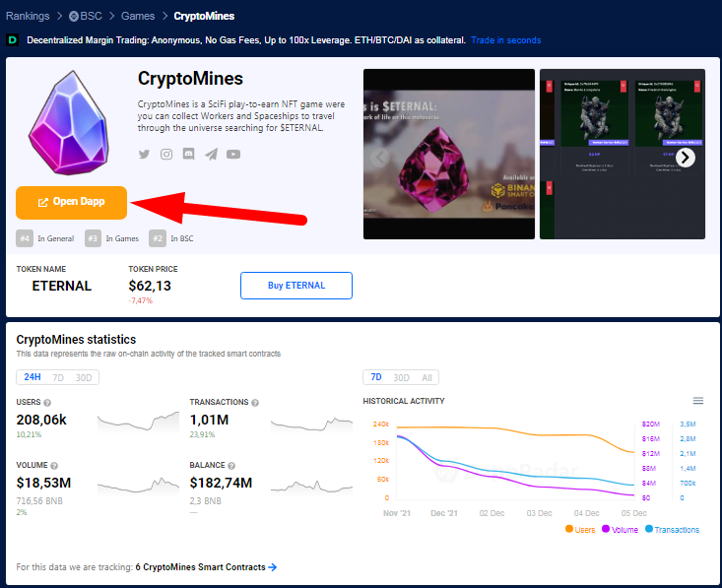Click the Users help question-mark icon
This screenshot has width=722, height=588.
click(47, 403)
